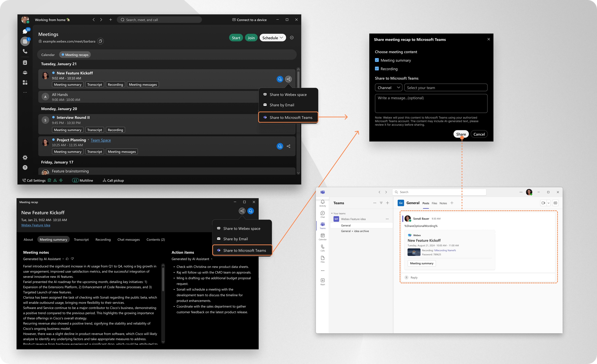Screen dimensions: 597x364
Task: Click Write a message optional box
Action: [431, 103]
